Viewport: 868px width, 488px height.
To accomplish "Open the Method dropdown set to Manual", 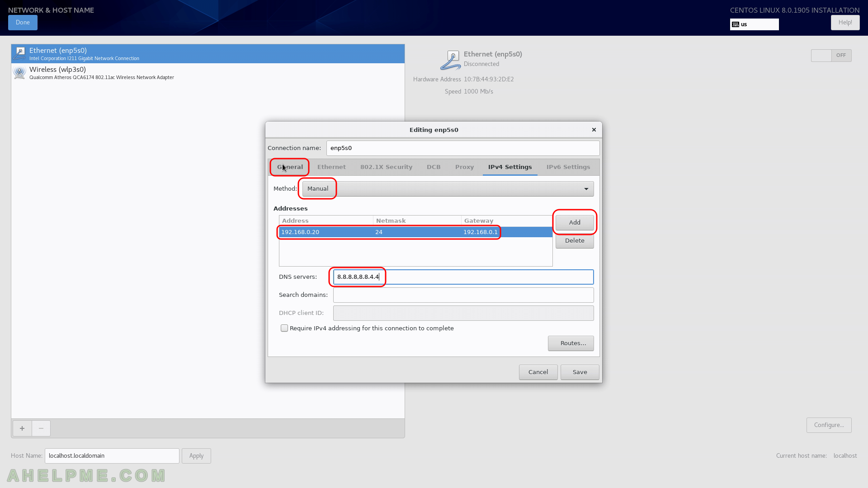I will tap(448, 189).
